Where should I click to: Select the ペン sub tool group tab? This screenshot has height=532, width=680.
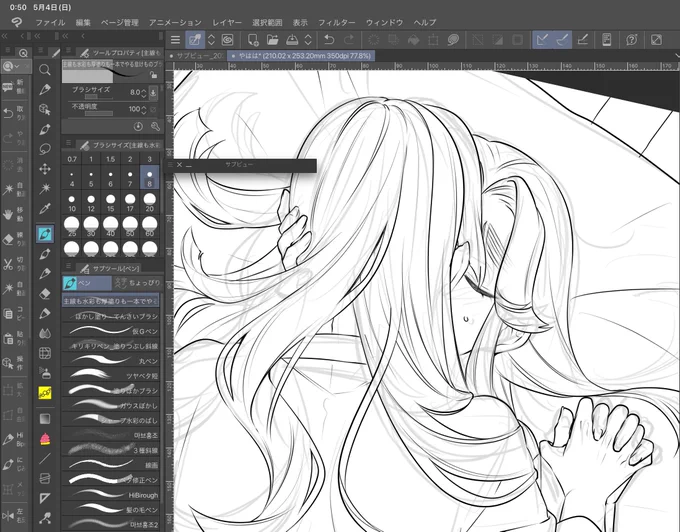[x=87, y=283]
